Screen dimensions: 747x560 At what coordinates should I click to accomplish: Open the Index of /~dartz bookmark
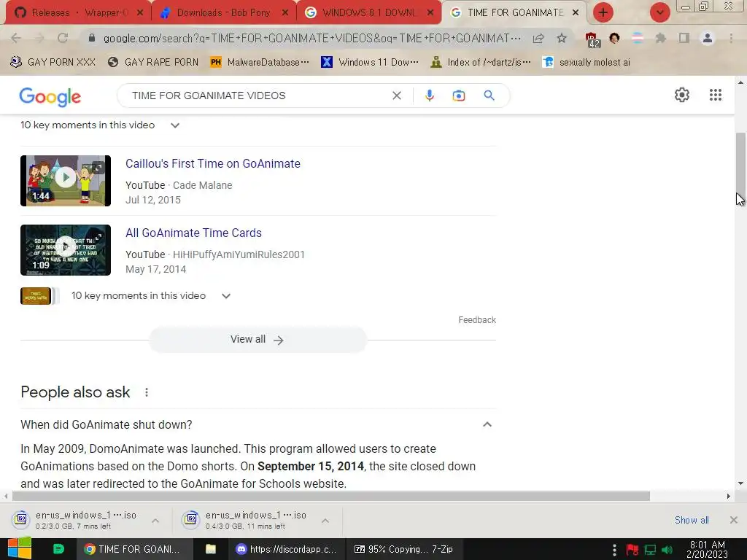click(x=481, y=62)
